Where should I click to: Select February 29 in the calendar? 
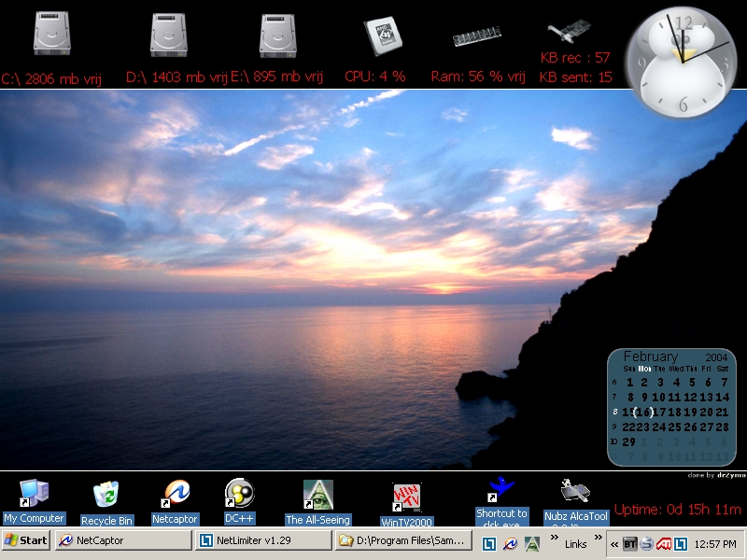(x=628, y=441)
